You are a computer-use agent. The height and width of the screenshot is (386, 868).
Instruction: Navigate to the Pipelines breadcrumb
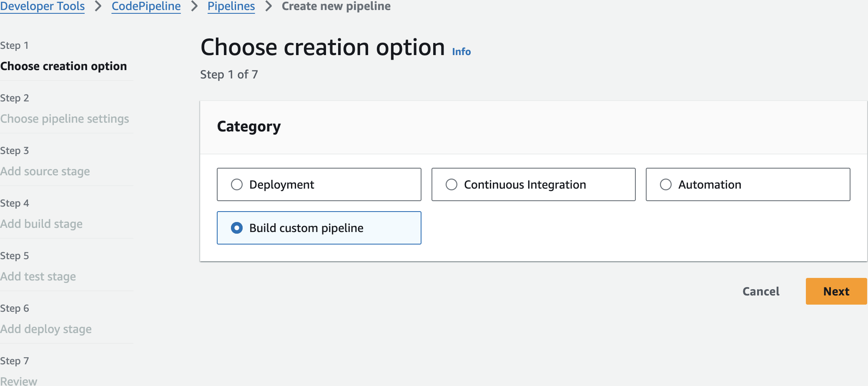point(231,6)
